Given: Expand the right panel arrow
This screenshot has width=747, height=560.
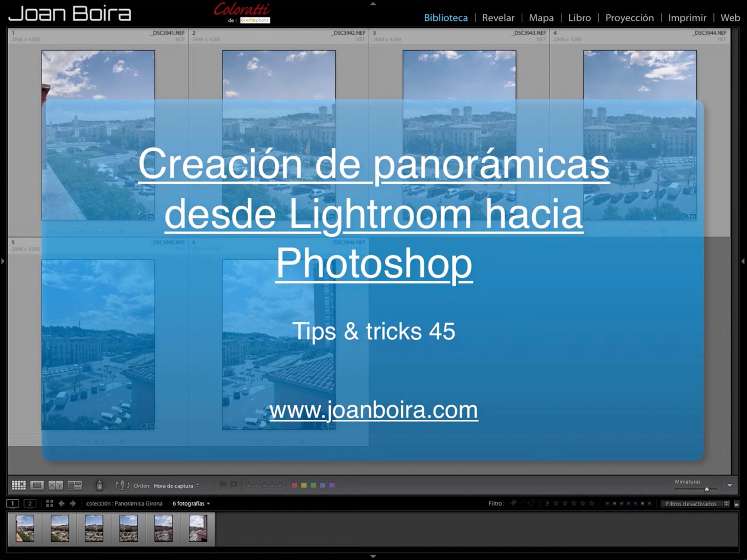Looking at the screenshot, I should tap(743, 261).
